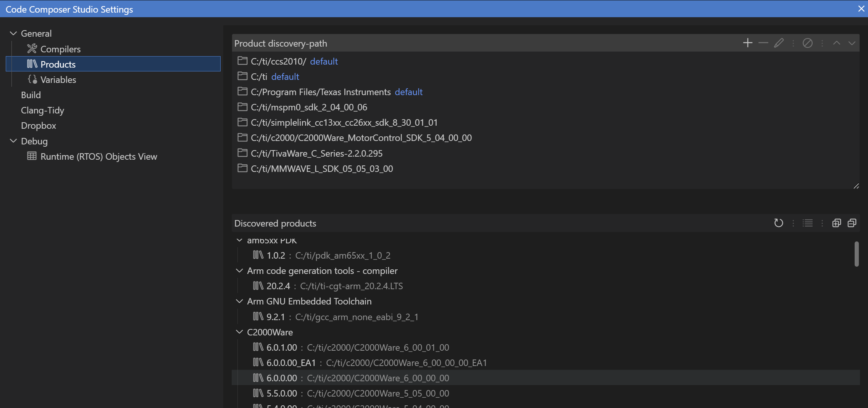Image resolution: width=868 pixels, height=408 pixels.
Task: Remove the selected discovery path
Action: pyautogui.click(x=763, y=43)
